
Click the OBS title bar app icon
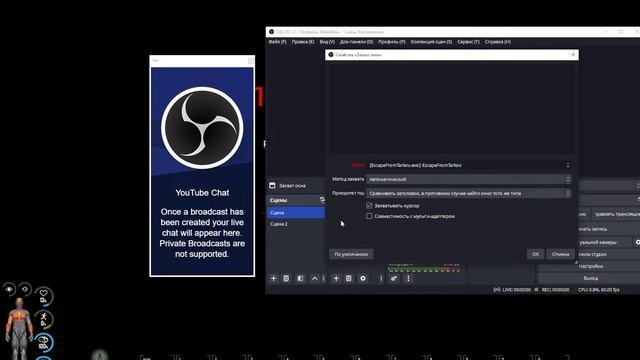[271, 31]
